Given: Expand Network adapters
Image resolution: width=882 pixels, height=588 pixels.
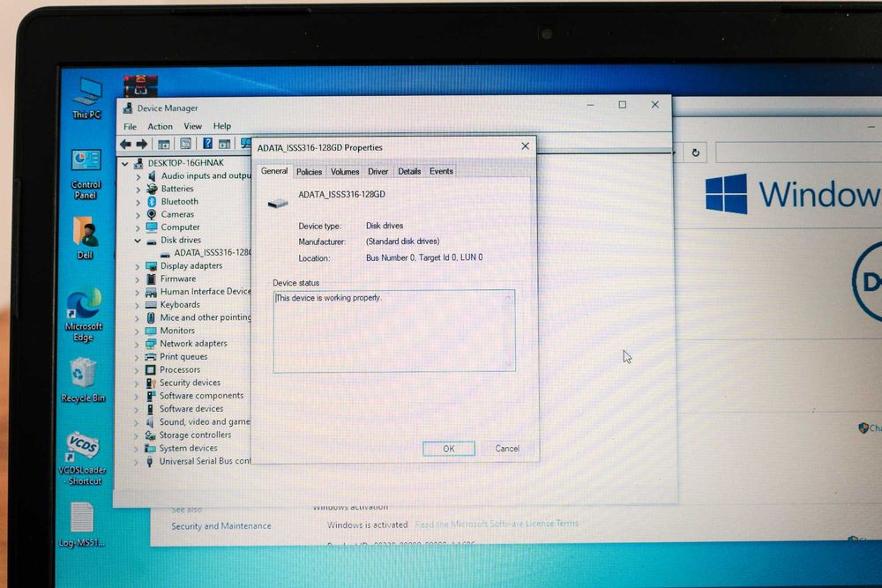Looking at the screenshot, I should (x=138, y=344).
